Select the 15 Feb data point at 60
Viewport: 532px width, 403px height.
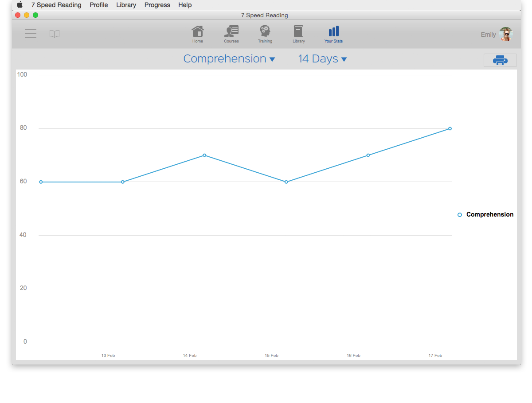click(x=286, y=182)
